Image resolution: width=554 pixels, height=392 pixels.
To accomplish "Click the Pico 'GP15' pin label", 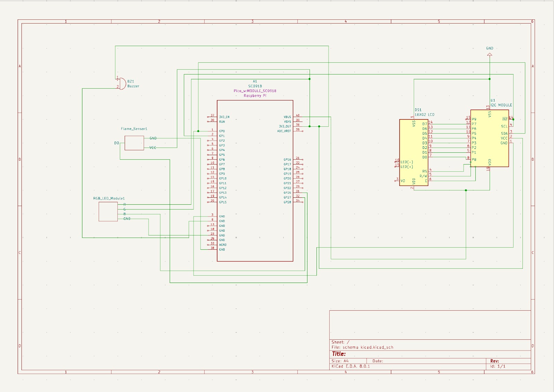I will (223, 202).
